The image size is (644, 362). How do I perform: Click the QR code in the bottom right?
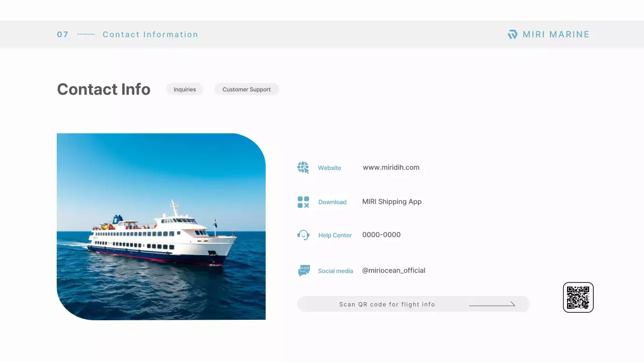(578, 297)
